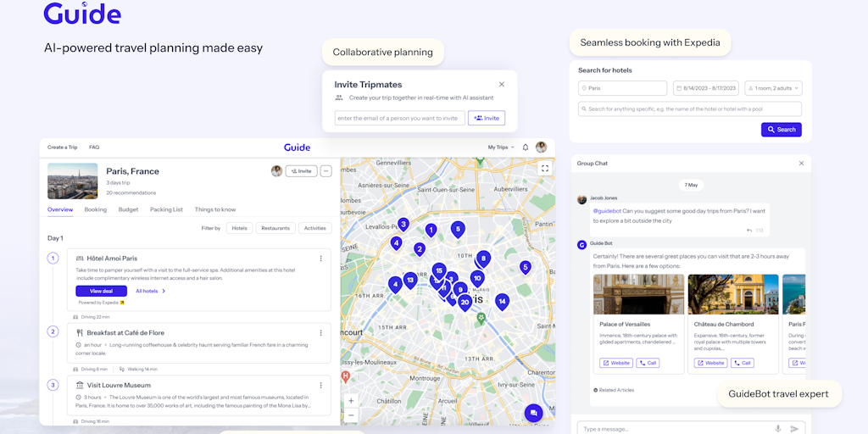Image resolution: width=868 pixels, height=434 pixels.
Task: Click map marker number 14
Action: (502, 301)
